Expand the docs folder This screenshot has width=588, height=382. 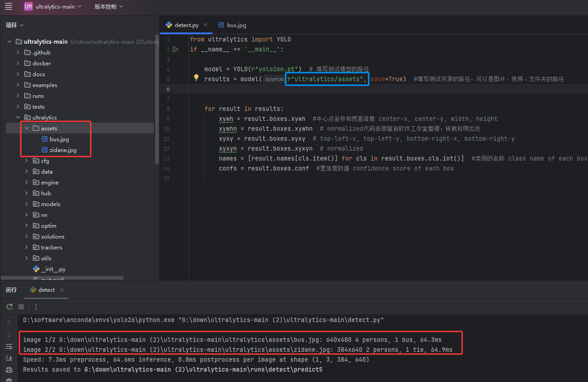point(18,74)
